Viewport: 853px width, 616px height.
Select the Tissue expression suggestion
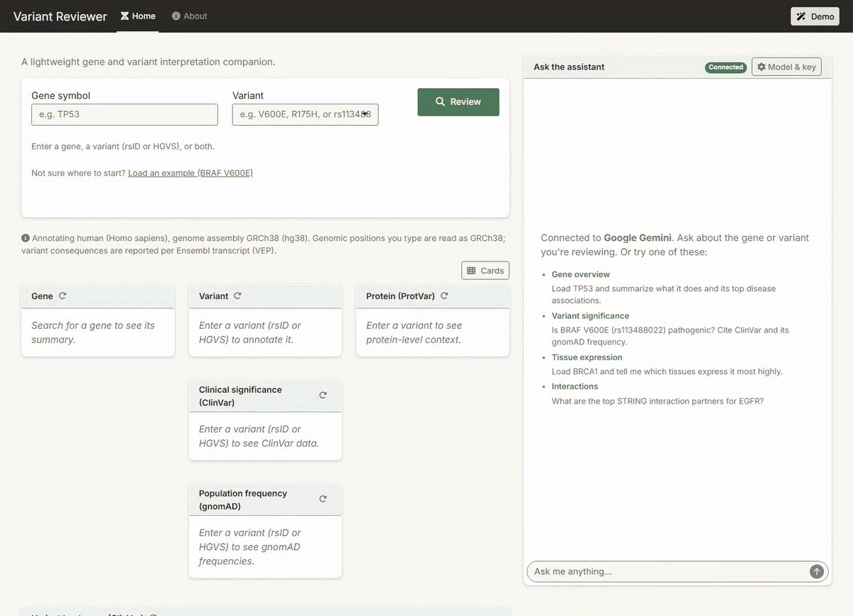coord(587,357)
